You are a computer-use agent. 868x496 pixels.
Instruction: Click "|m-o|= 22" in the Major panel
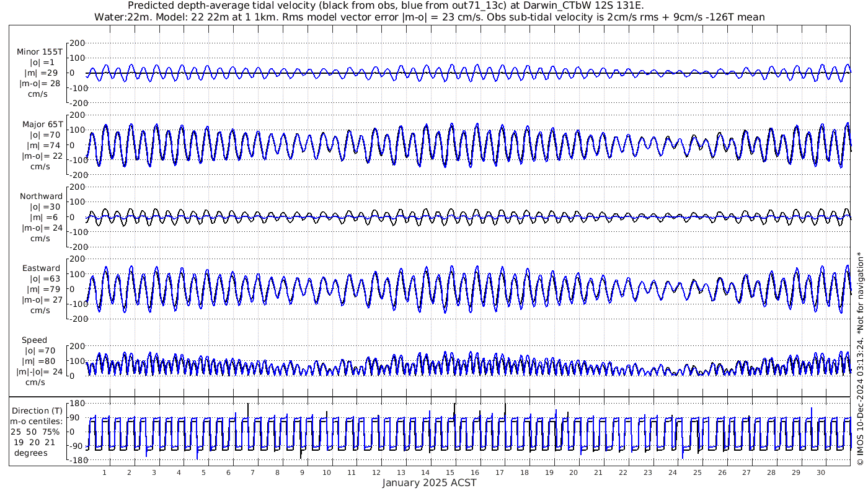pos(42,156)
